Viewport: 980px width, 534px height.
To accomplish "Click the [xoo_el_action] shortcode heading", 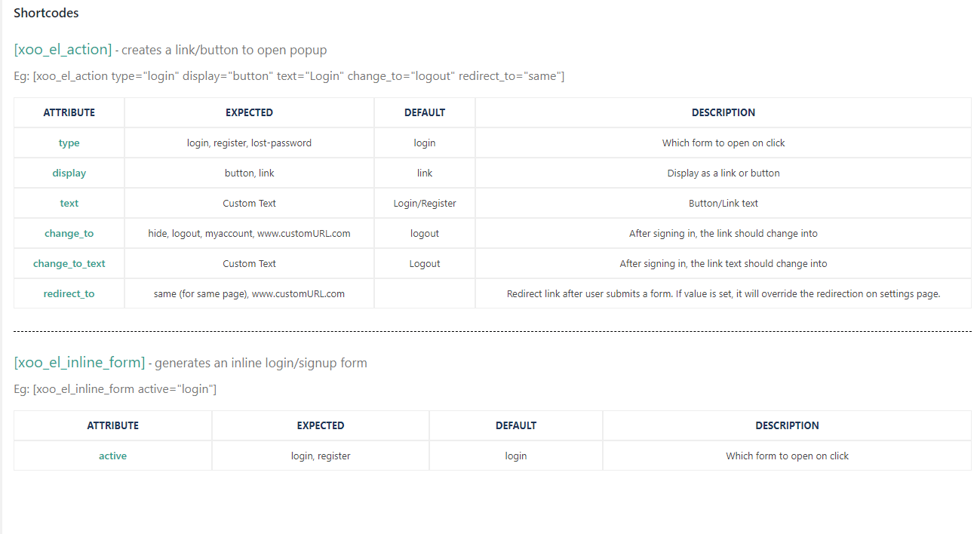I will 63,50.
